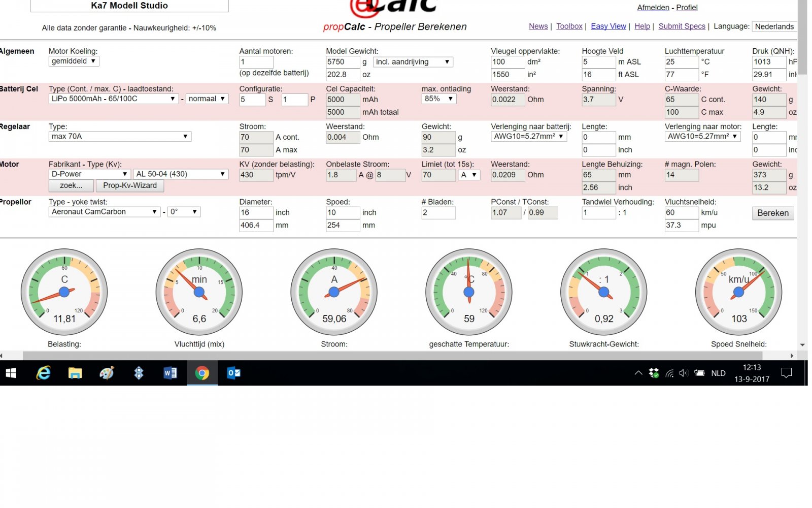Open the Regelaar type 'max 70A' dropdown
Viewport: 812px width, 508px height.
coord(120,136)
